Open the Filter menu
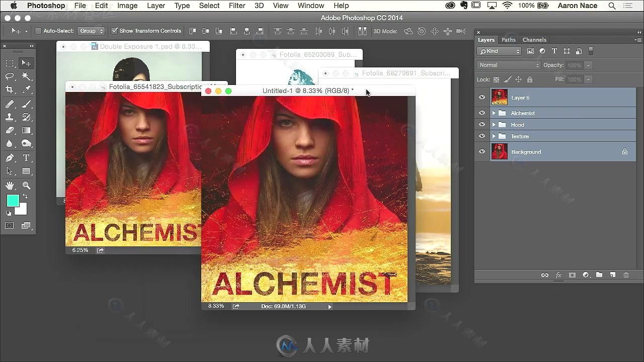The image size is (644, 362). (237, 6)
